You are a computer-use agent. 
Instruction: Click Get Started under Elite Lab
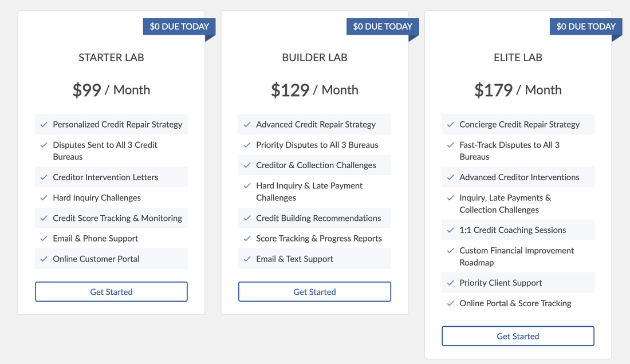(518, 337)
